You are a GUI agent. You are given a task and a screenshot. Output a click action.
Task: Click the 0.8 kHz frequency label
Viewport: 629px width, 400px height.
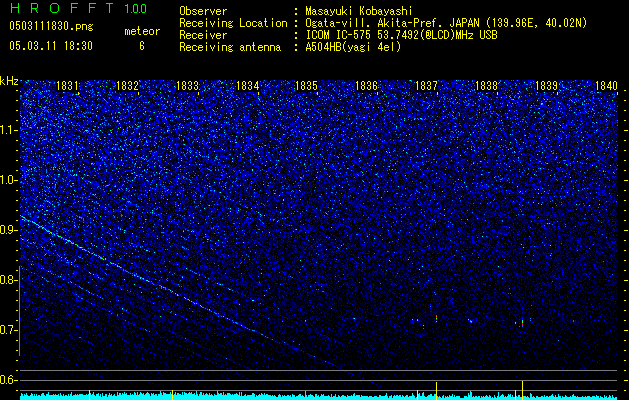[x=8, y=280]
